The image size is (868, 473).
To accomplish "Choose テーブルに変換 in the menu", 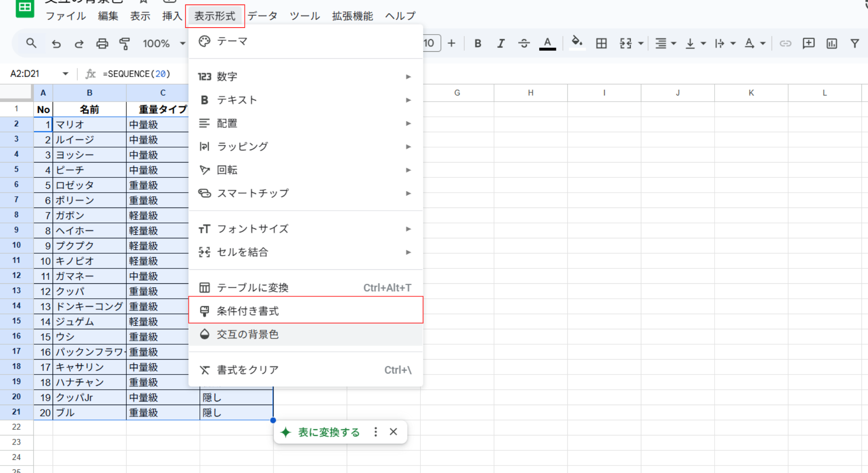I will coord(306,288).
